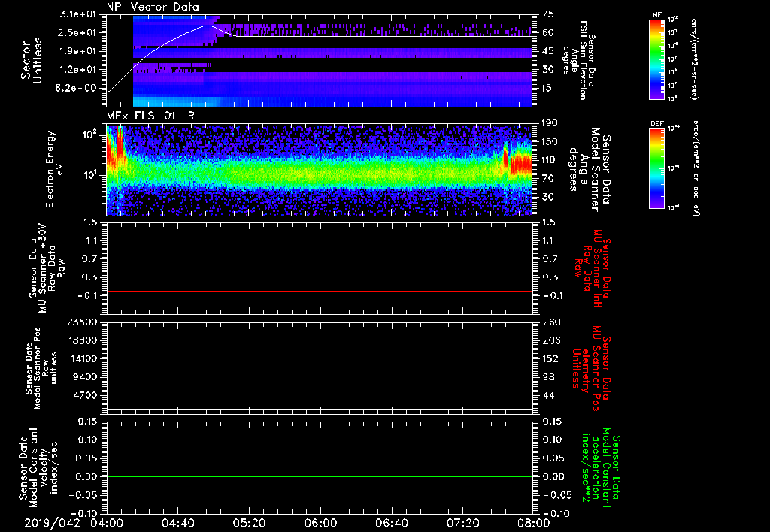
Task: Click the green 'Model Constant acceleration' axis title
Action: click(x=600, y=467)
